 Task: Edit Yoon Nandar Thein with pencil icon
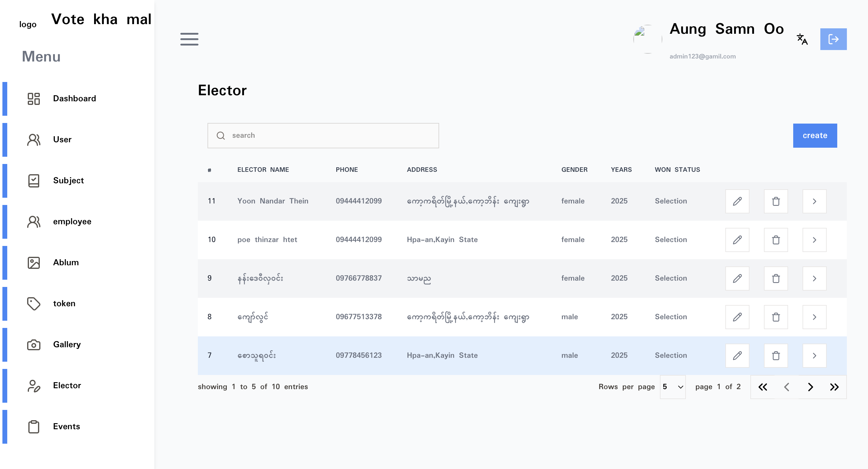tap(737, 201)
